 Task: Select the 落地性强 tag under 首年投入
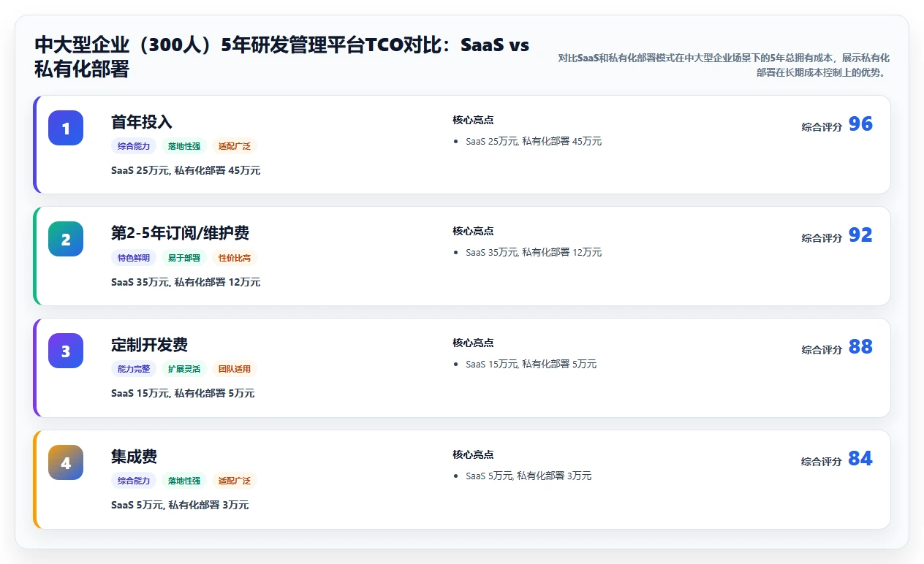click(184, 146)
